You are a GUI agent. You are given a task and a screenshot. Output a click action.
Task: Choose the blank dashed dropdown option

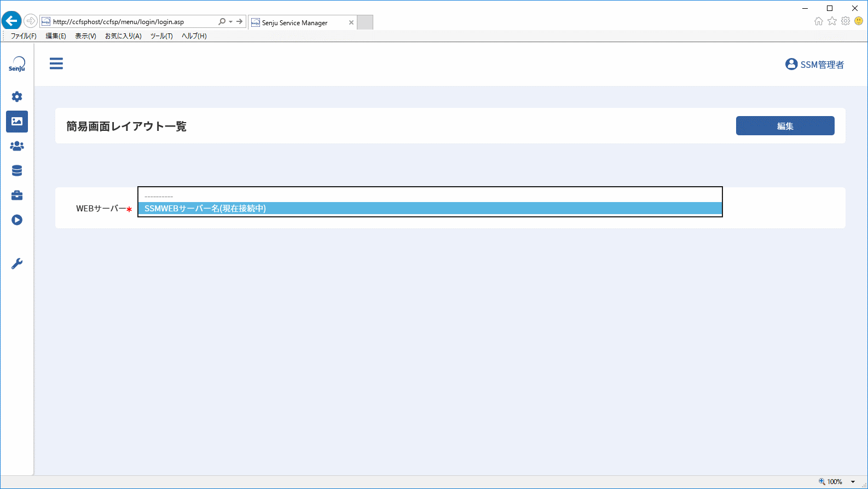click(430, 195)
